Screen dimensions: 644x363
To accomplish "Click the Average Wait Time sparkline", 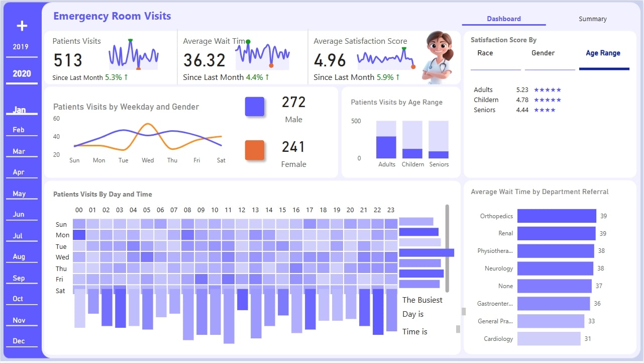I will pos(262,54).
